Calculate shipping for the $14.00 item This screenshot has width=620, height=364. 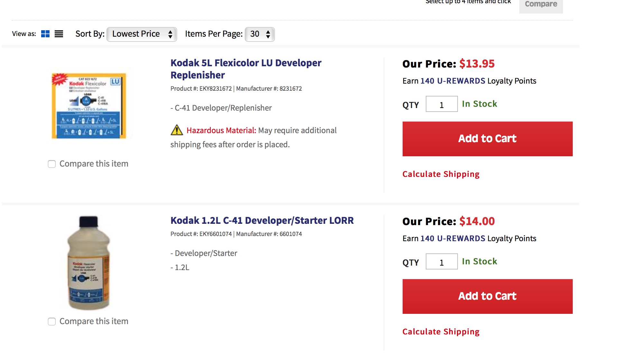441,332
